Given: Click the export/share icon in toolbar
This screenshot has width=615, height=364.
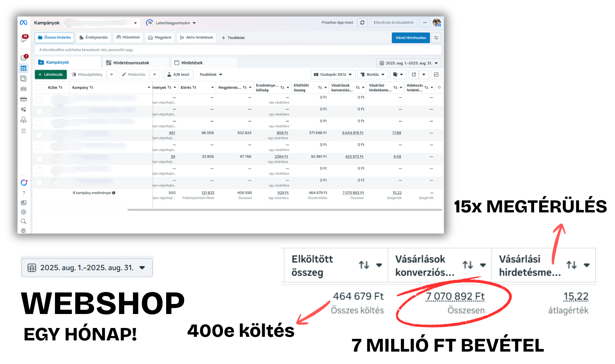Looking at the screenshot, I should coord(414,74).
